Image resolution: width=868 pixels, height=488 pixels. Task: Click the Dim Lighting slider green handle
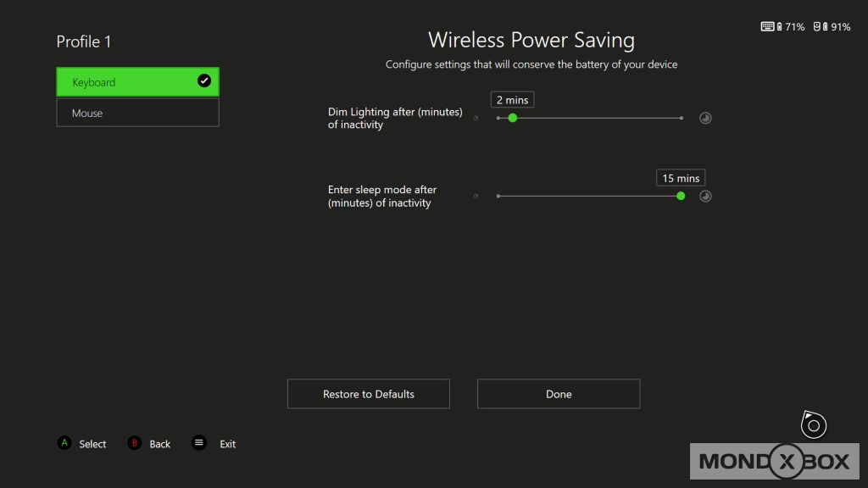(x=513, y=119)
